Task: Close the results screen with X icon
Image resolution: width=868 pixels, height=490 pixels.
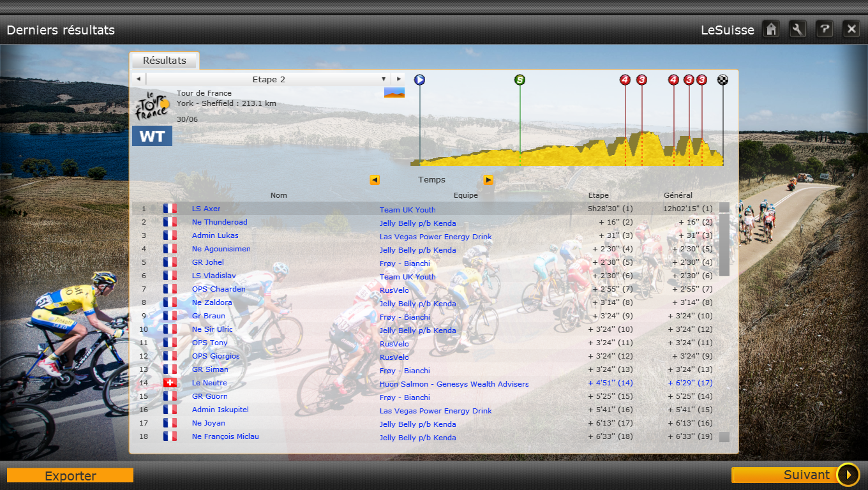Action: 851,29
